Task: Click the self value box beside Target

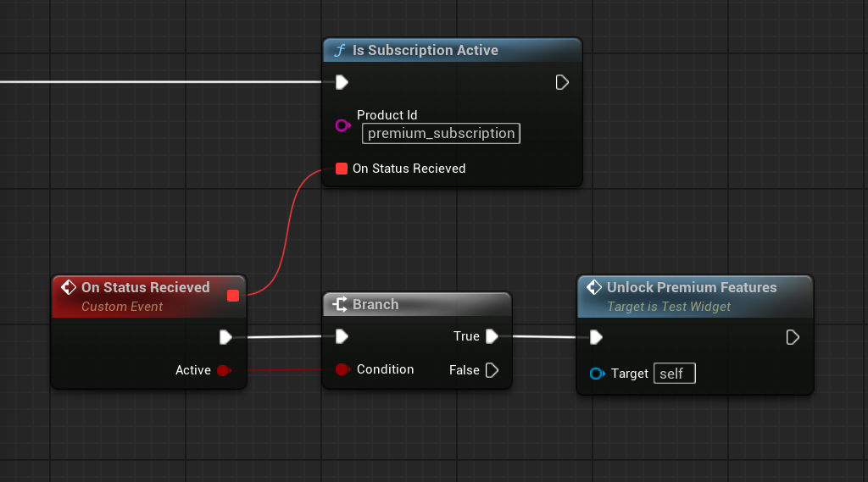Action: point(674,374)
